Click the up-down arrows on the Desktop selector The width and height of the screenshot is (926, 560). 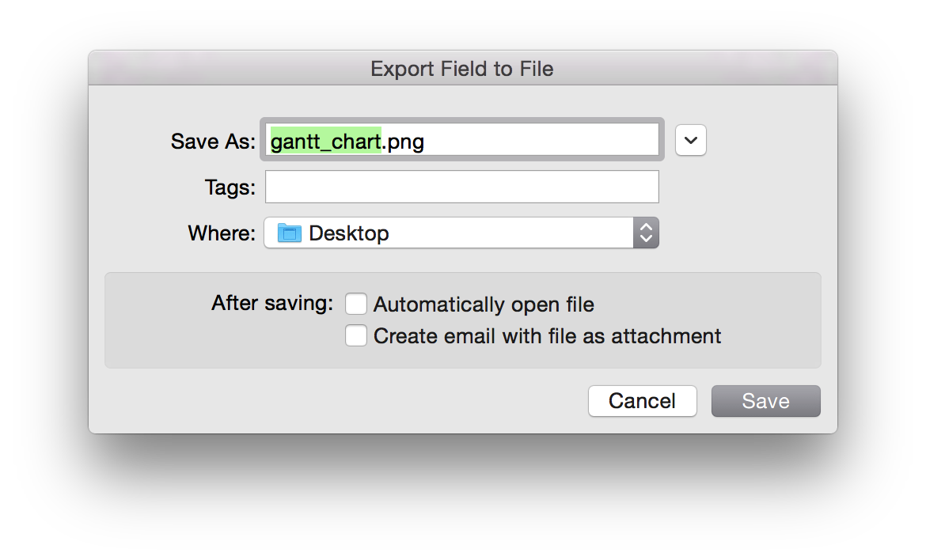click(646, 233)
